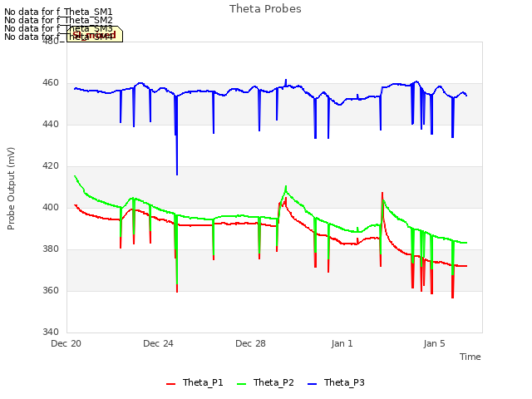Image resolution: width=532 pixels, height=399 pixels.
Task: Click the yellow annotation tag at top left
Action: (x=95, y=34)
